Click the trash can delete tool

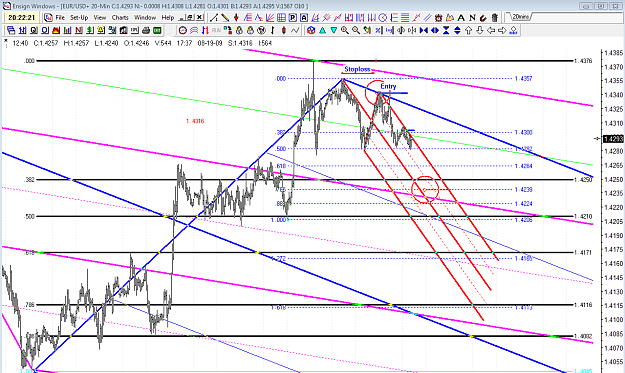point(495,18)
